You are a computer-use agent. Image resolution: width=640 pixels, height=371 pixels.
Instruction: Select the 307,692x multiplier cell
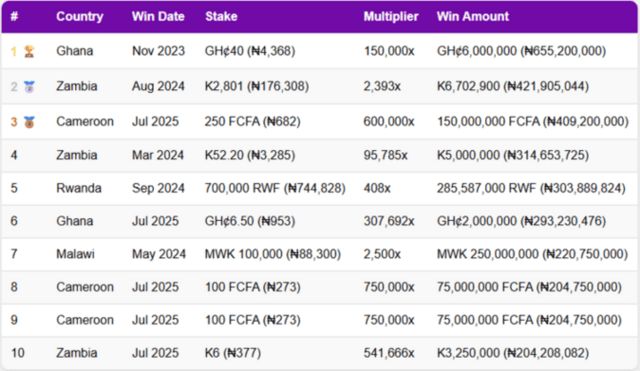coord(389,221)
